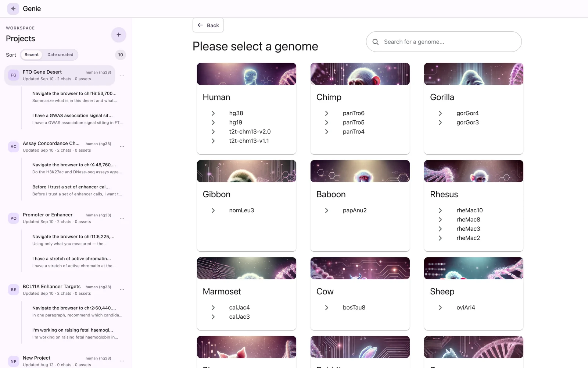Open chat 'I'm working on raising fetal haemogl...'

click(x=75, y=333)
